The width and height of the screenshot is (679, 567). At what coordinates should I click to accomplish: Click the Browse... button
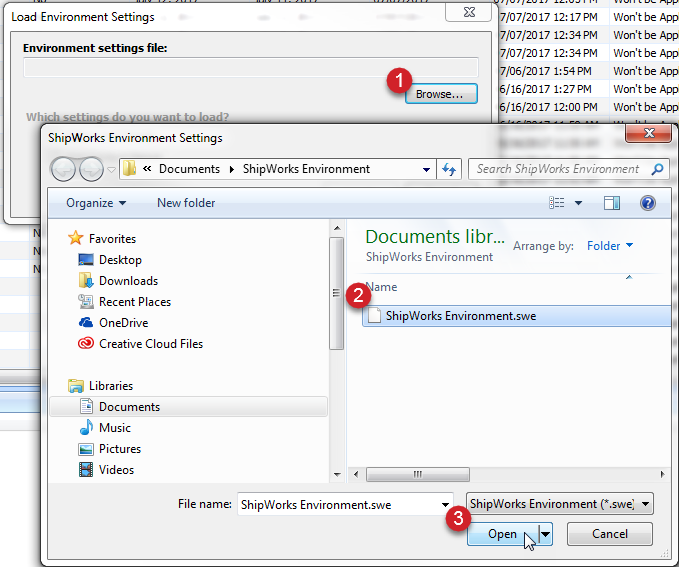441,94
